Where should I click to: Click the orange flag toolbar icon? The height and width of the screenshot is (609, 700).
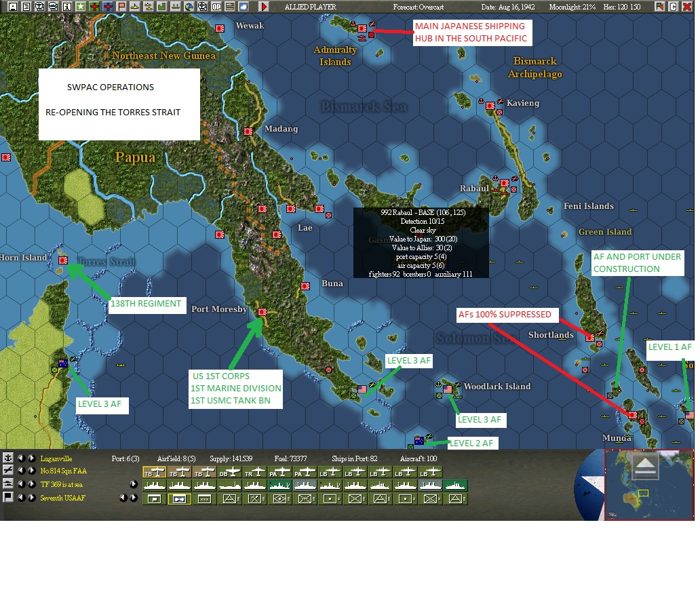pyautogui.click(x=121, y=6)
